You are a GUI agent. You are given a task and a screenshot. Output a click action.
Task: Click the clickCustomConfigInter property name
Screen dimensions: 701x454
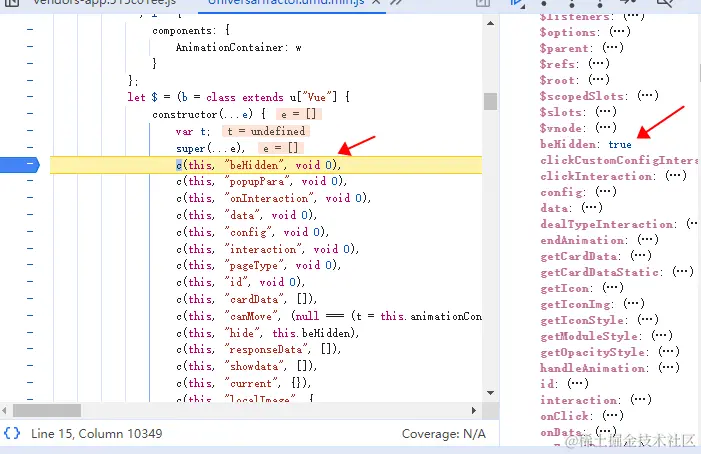coord(619,160)
